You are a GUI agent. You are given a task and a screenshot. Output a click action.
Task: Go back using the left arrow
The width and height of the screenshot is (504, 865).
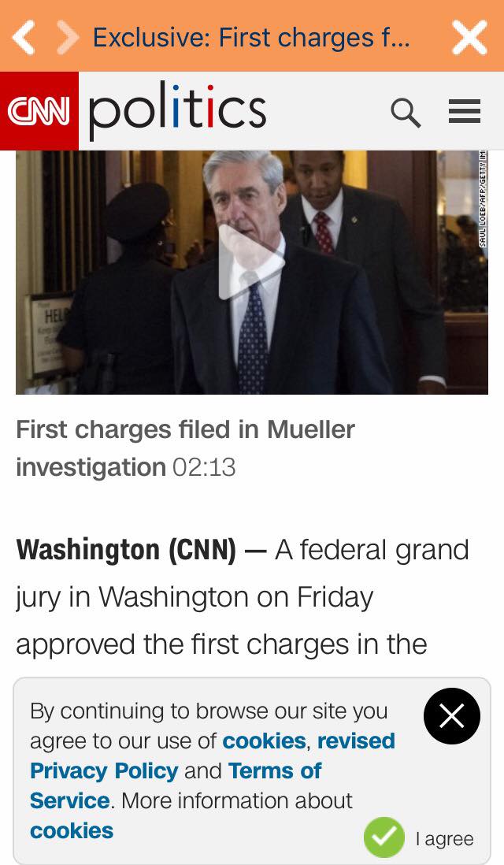24,38
